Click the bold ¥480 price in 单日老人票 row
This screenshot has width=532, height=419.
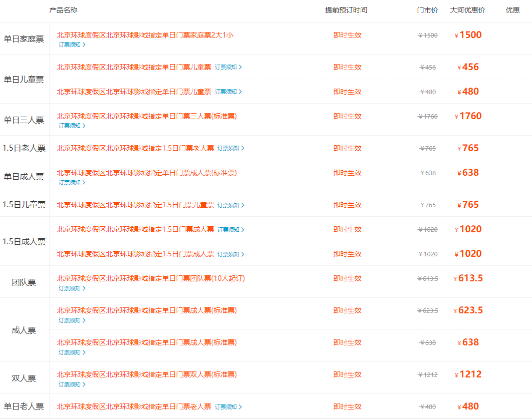[x=468, y=406]
